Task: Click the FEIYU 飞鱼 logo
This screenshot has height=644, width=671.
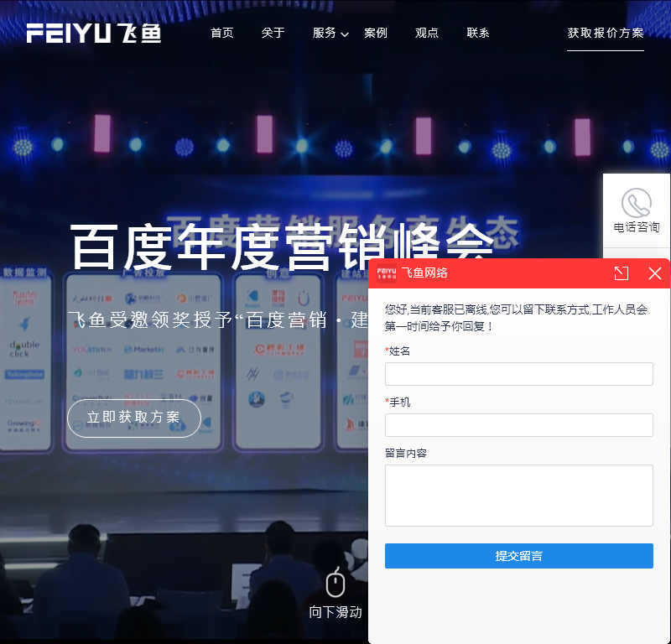Action: pos(93,33)
